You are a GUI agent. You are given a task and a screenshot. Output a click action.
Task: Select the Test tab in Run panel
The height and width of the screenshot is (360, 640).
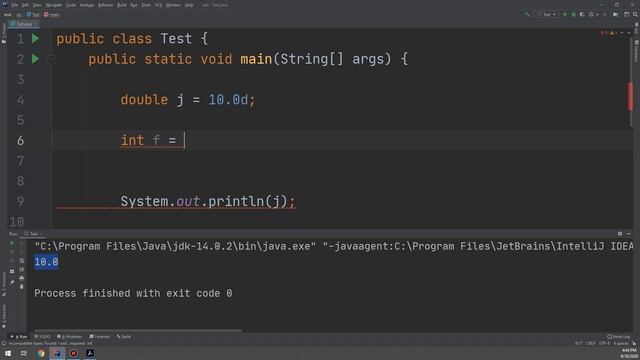click(32, 234)
